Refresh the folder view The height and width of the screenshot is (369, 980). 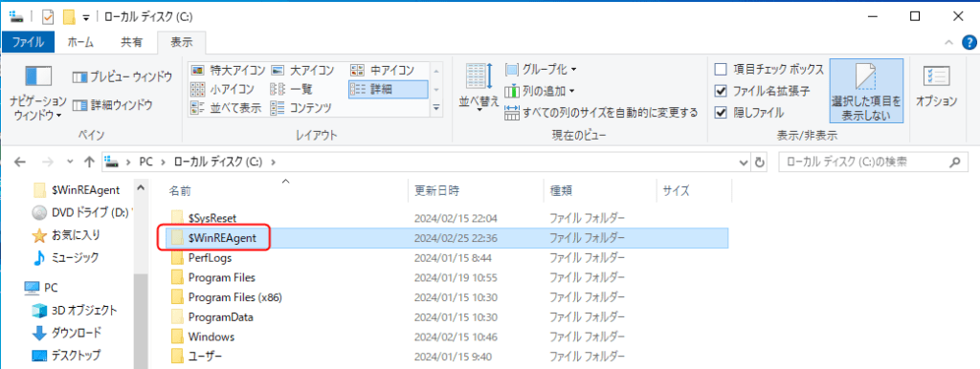(759, 163)
